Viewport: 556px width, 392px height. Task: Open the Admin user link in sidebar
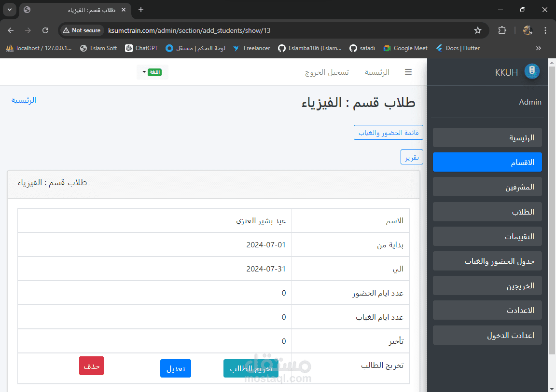pos(530,102)
